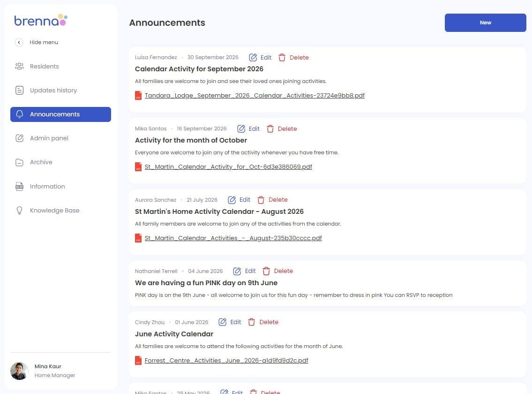Delete Cindy Zhou's announcement
Screen dimensions: 532x394
point(263,322)
